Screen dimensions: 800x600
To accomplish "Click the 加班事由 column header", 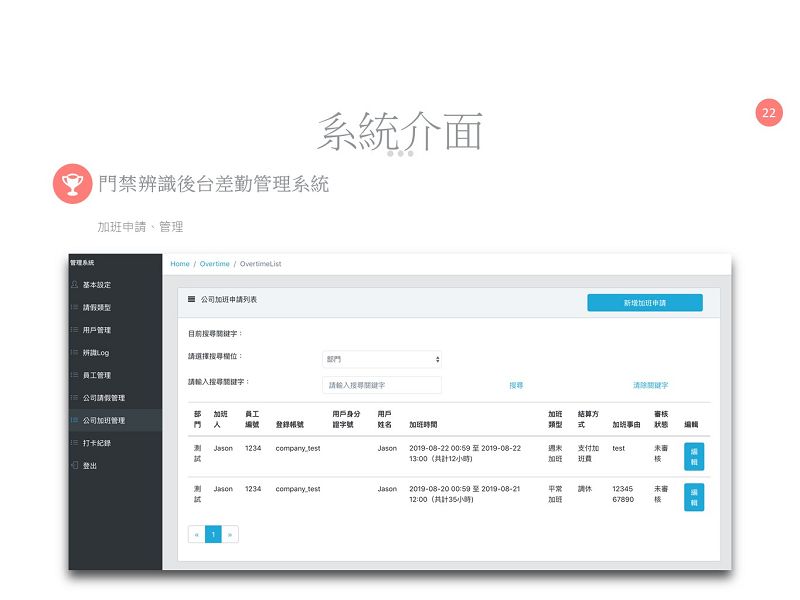I will click(626, 424).
